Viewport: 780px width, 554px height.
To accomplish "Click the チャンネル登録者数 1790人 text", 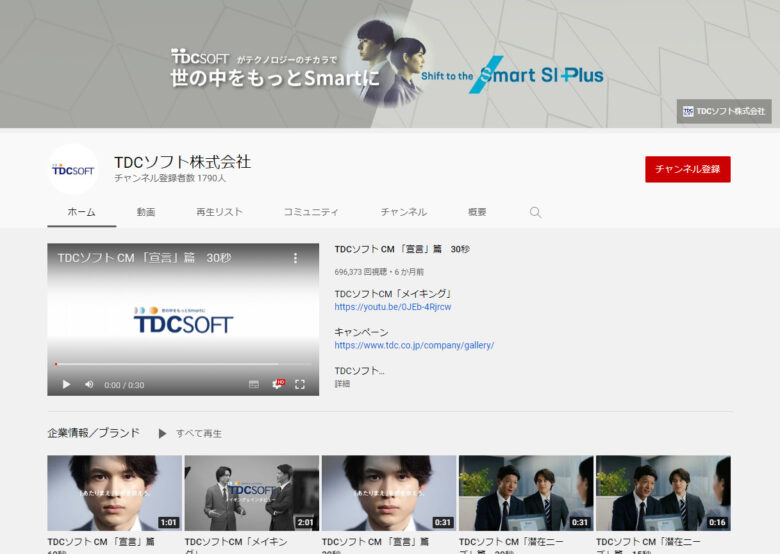I will 170,178.
